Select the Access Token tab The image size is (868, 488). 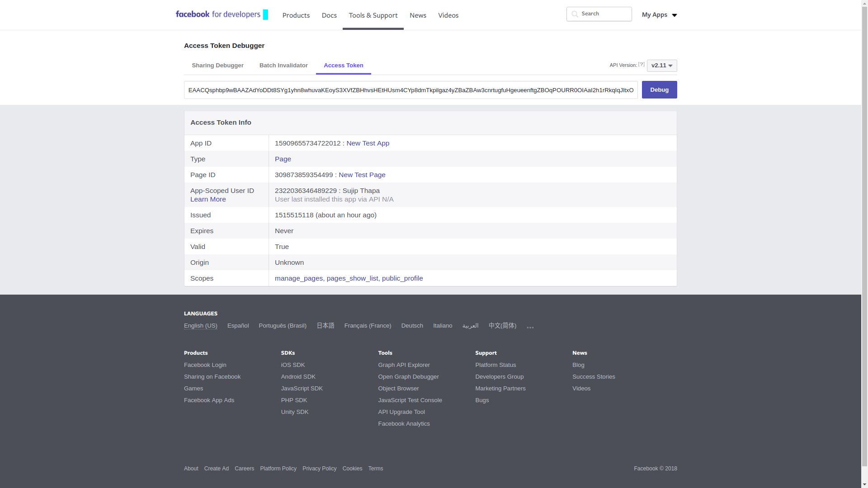click(x=344, y=66)
